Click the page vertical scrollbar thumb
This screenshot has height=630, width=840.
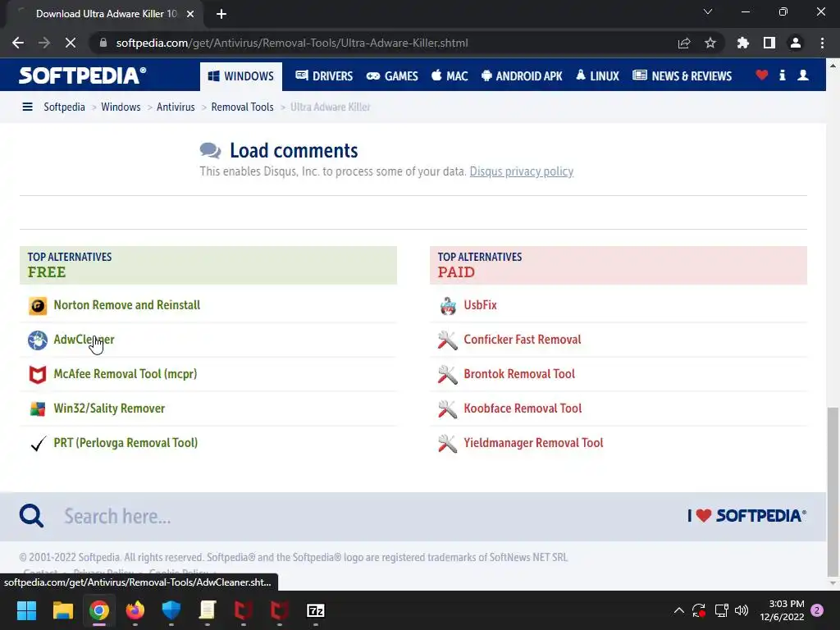[x=833, y=491]
